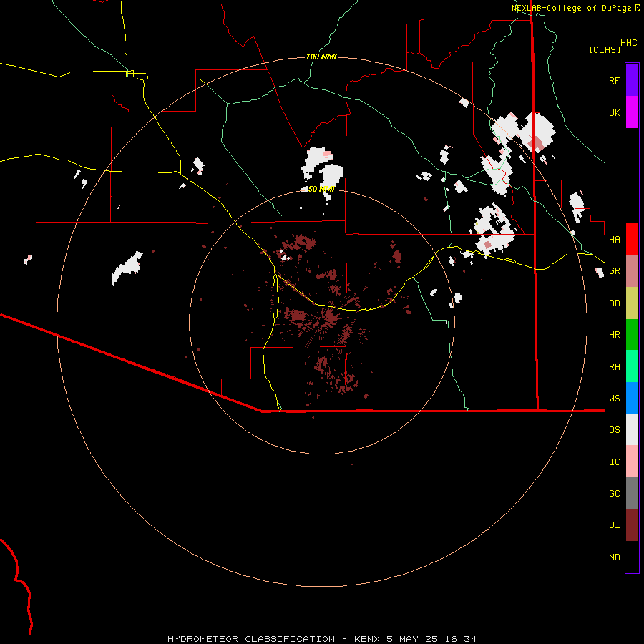Viewport: 644px width, 644px height.
Task: Click the IC legend label
Action: [615, 462]
